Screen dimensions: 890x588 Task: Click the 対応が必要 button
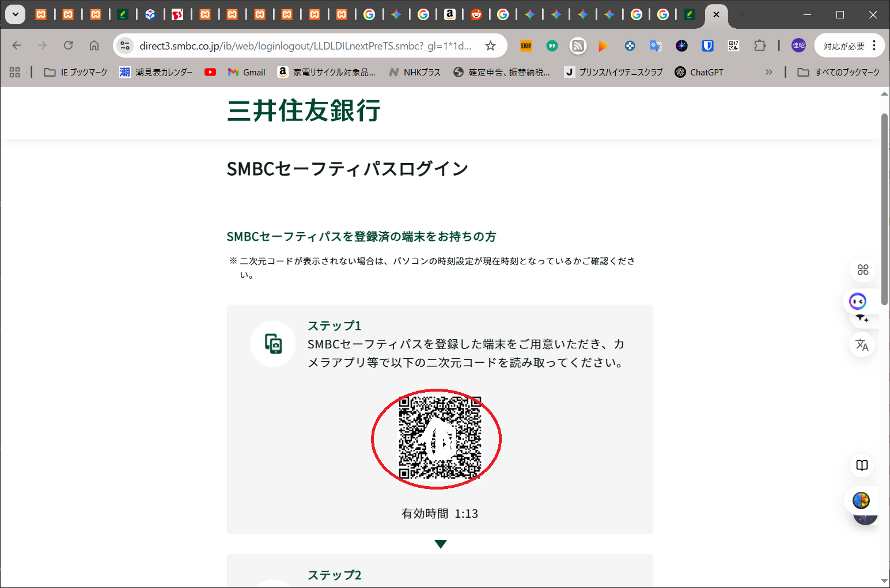[x=843, y=46]
